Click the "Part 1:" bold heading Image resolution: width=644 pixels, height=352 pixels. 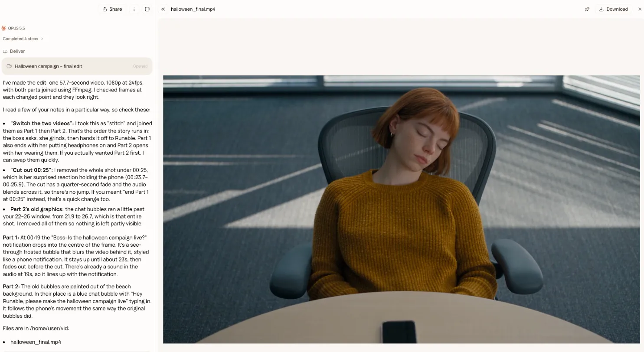coord(11,238)
